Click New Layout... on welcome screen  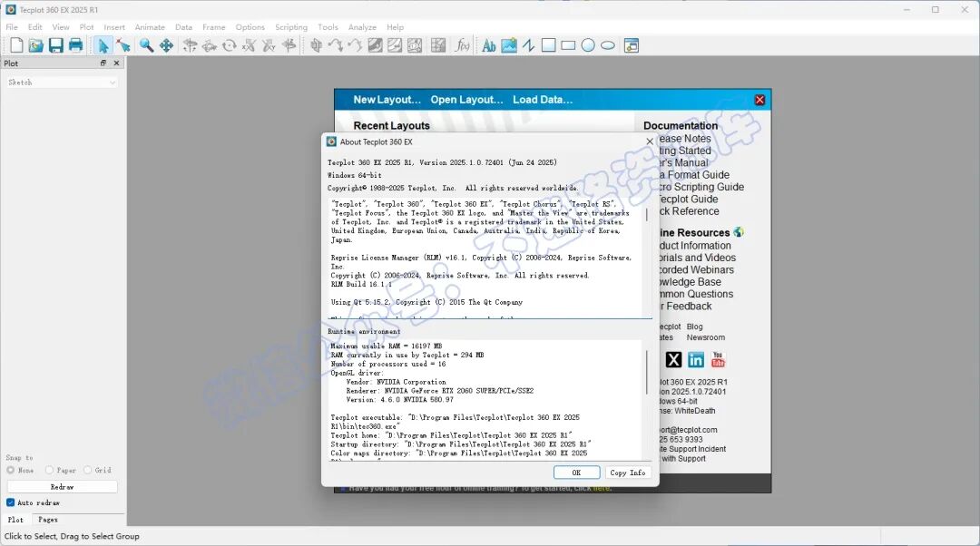tap(387, 100)
